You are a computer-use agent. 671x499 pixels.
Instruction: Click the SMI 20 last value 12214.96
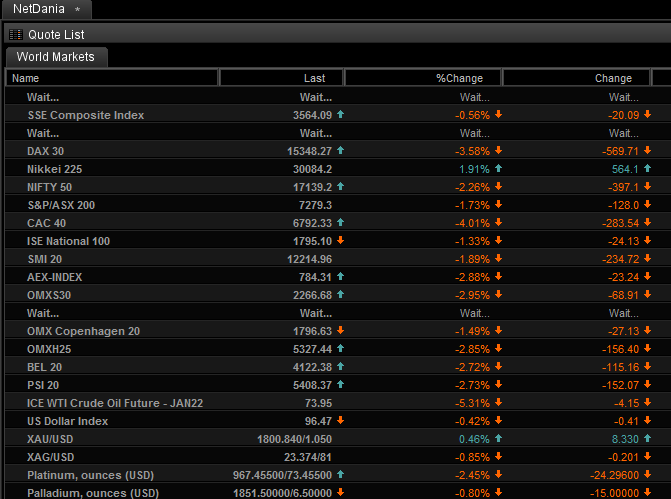pos(309,259)
